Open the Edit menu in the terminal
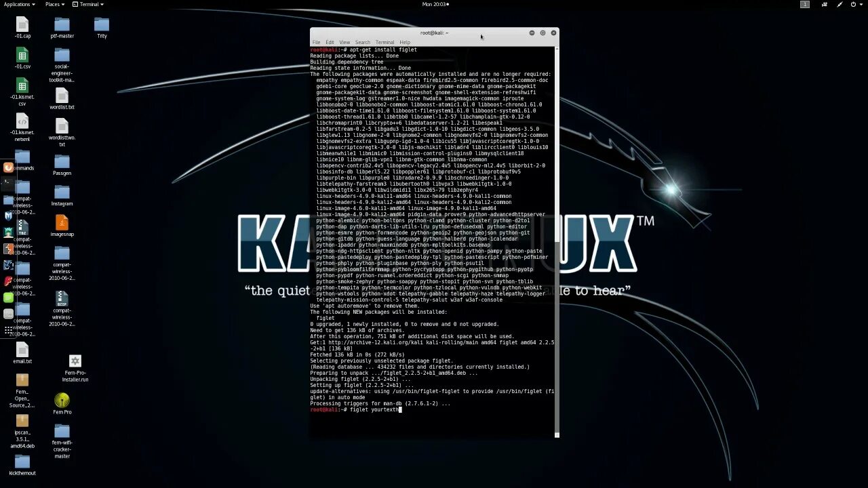Screen dimensions: 868x488 tap(330, 42)
